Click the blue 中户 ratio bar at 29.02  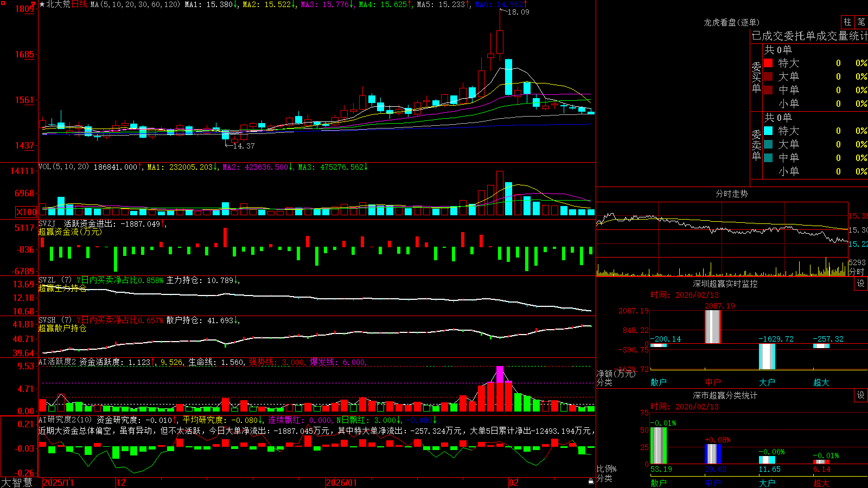(x=713, y=454)
